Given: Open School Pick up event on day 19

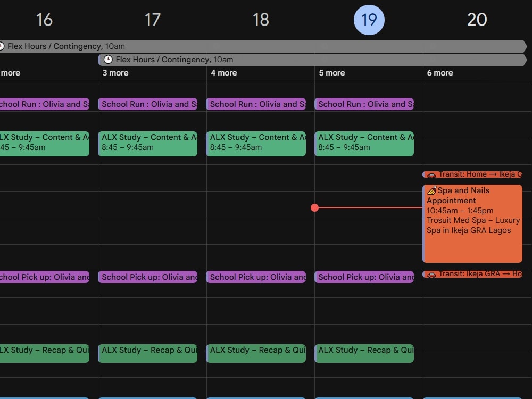Looking at the screenshot, I should pos(364,277).
